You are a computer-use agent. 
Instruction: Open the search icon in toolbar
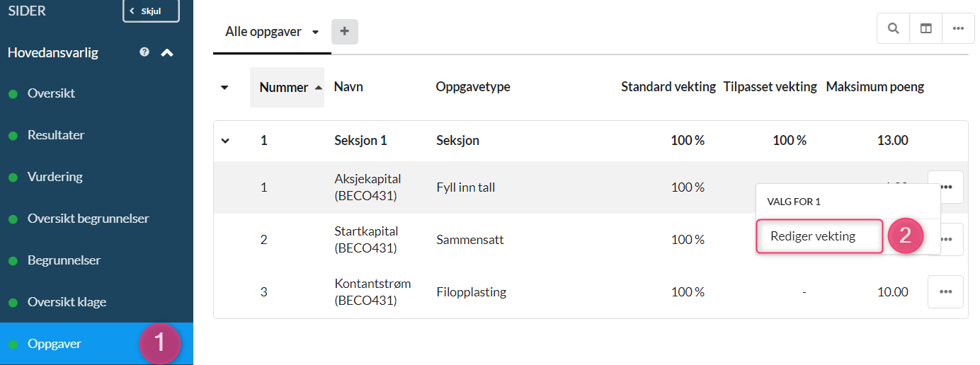tap(894, 29)
